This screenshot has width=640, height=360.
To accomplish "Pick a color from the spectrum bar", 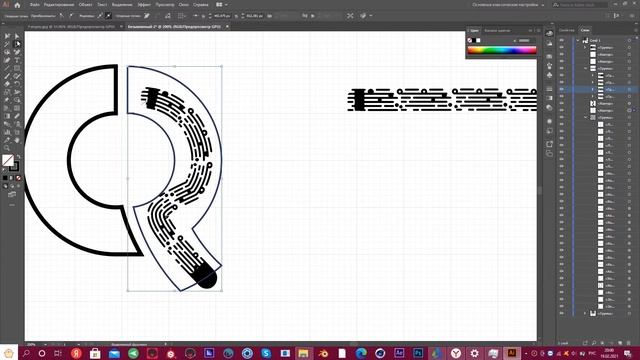I will tap(502, 50).
